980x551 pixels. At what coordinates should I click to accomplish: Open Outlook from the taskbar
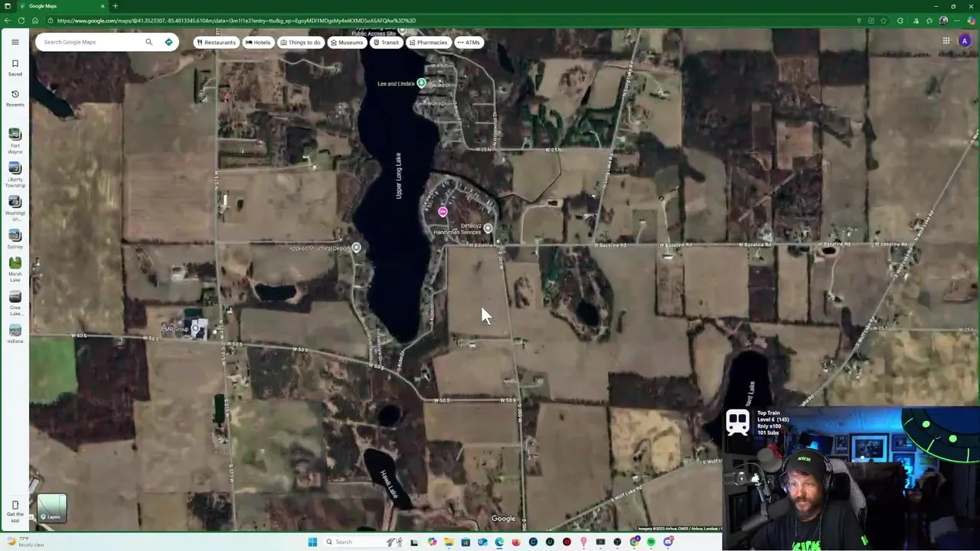482,542
